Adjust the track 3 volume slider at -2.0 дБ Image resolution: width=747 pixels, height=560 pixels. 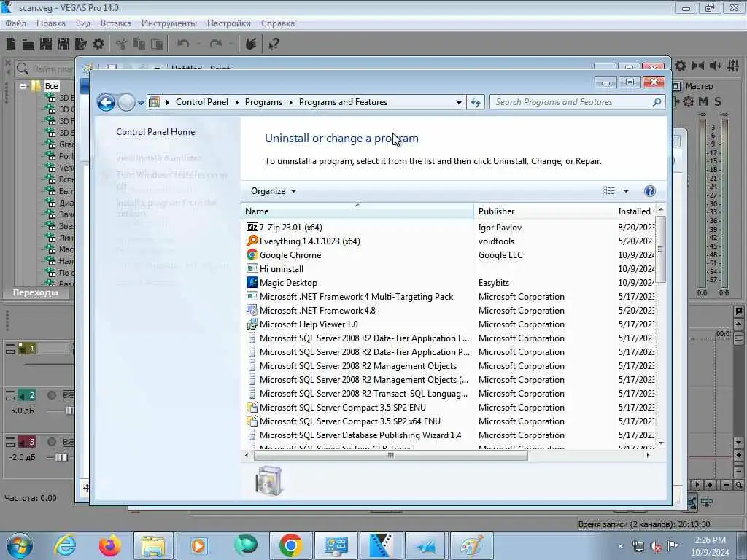61,457
